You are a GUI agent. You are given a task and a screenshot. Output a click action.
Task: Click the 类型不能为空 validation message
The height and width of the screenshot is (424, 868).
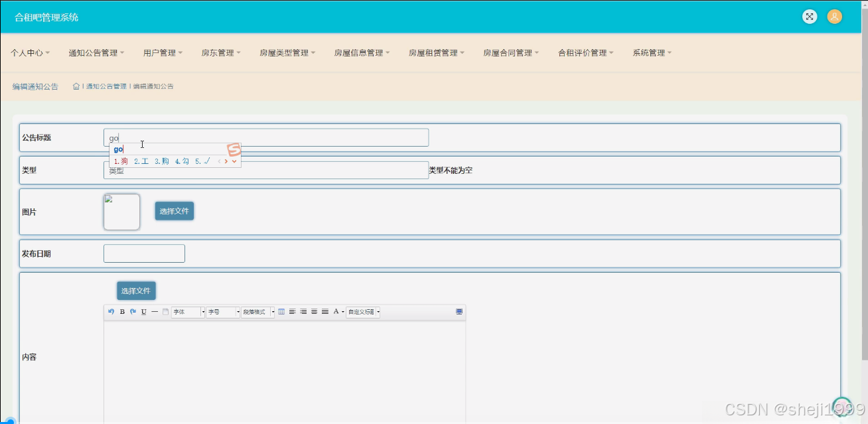451,171
